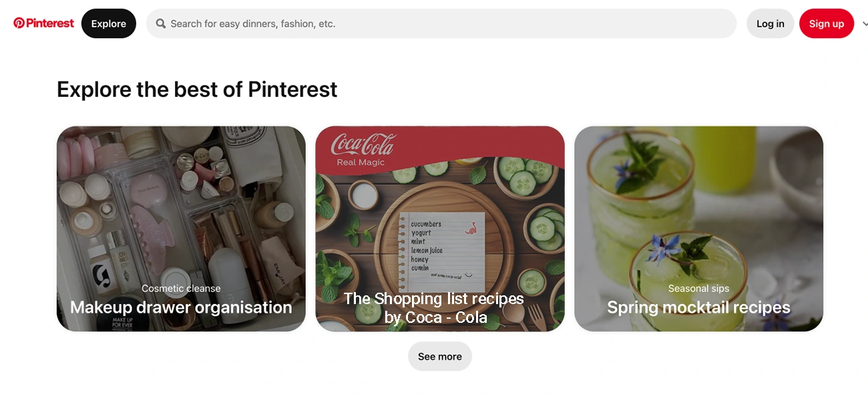Screen dimensions: 868x401
Task: Click the Real Magic tagline
Action: tap(361, 162)
